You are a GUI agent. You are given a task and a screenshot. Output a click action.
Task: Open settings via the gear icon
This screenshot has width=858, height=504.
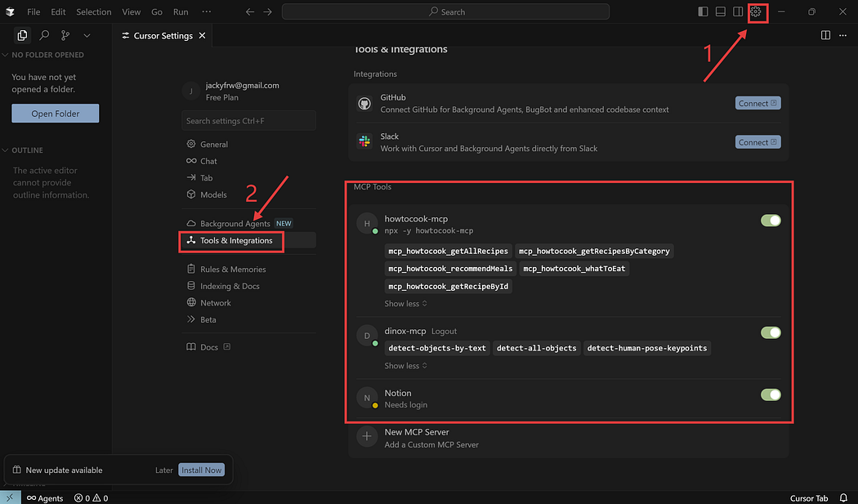(756, 11)
